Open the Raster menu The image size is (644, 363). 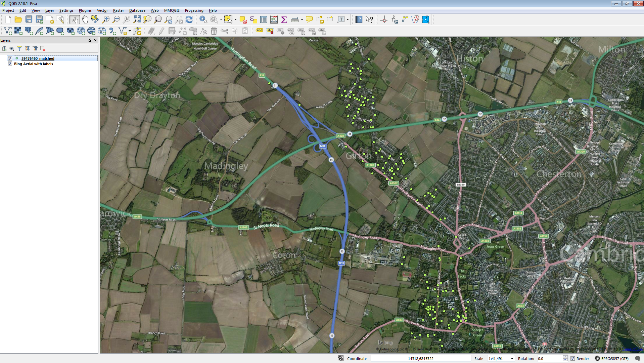point(119,10)
